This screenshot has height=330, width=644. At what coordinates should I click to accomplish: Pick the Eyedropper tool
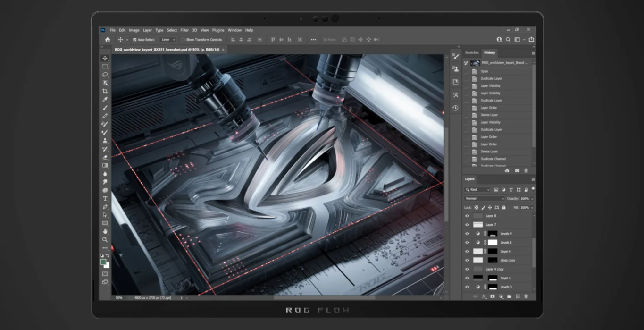105,100
